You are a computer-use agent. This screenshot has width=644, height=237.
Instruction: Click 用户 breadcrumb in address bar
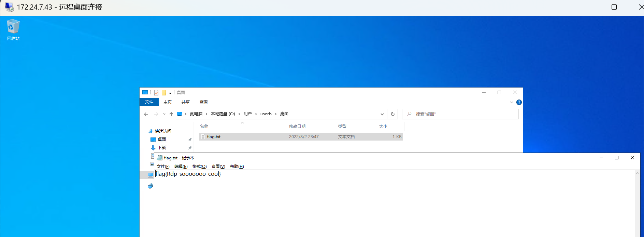[x=248, y=114]
